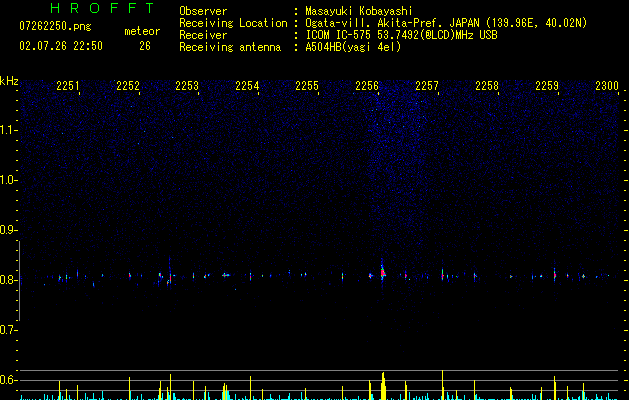Click the gray vertical range bar at the left axis
The width and height of the screenshot is (629, 400).
tap(19, 280)
